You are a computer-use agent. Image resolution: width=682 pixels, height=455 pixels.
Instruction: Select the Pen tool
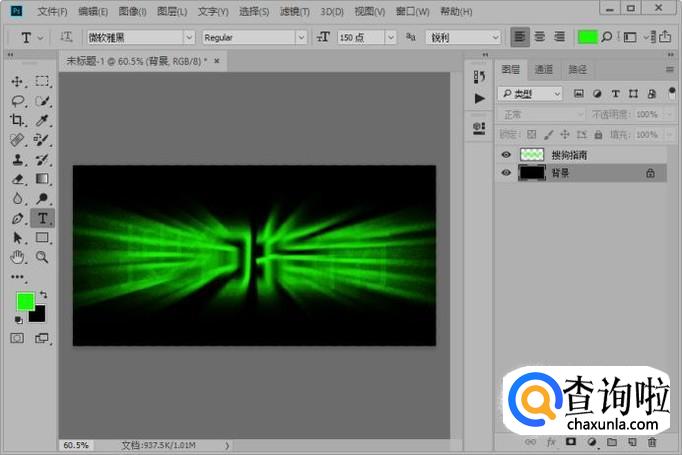[x=17, y=218]
